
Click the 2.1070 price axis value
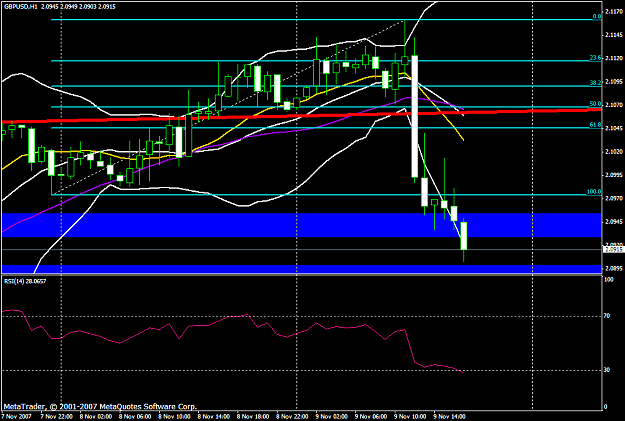613,105
